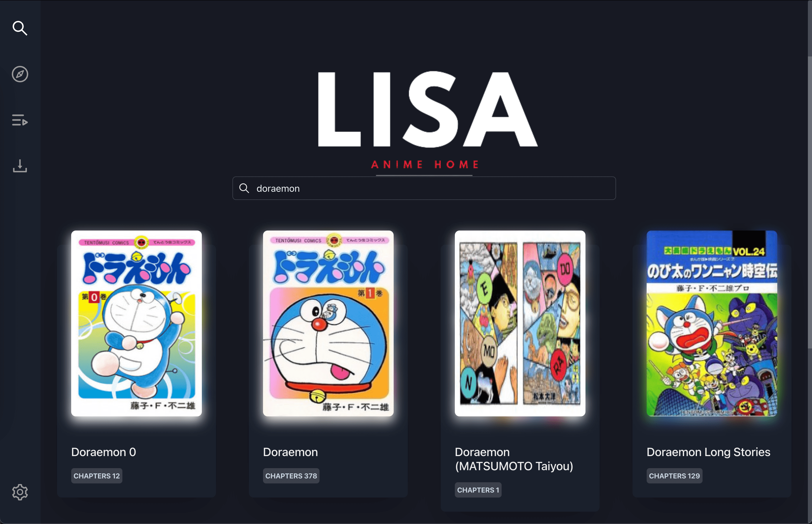Click the CHAPTERS 378 badge
Screen dimensions: 812x524
[291, 476]
